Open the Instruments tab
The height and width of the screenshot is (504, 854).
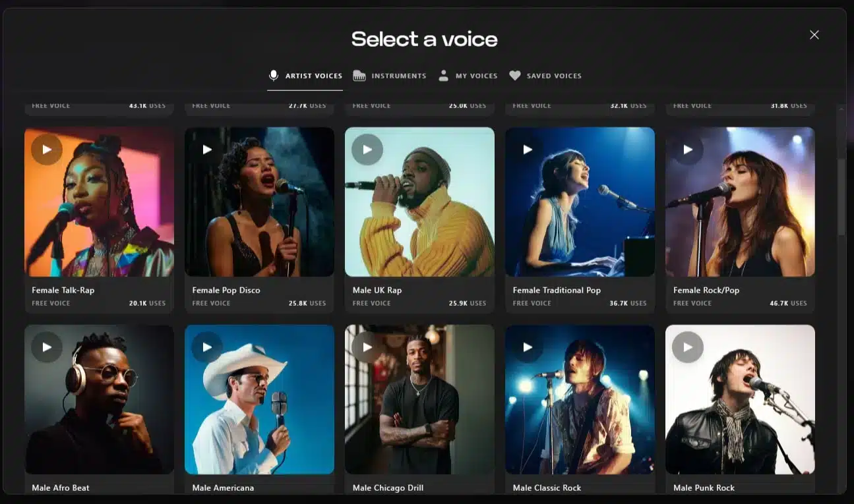click(390, 76)
